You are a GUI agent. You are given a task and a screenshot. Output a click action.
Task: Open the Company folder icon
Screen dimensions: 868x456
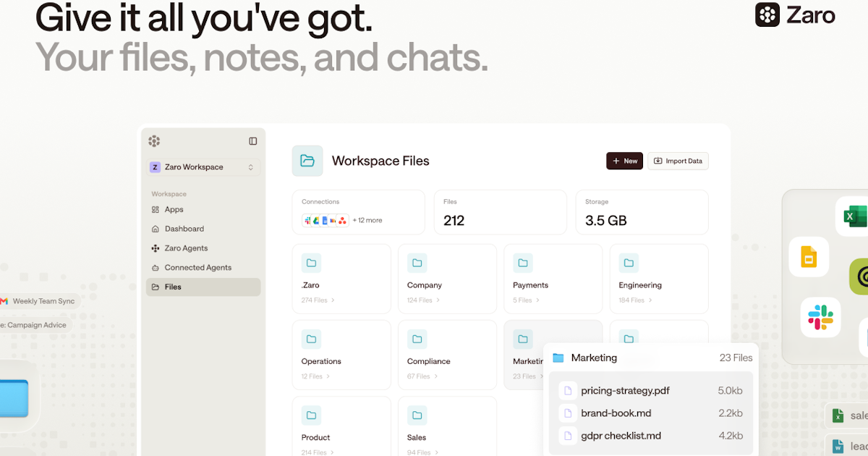[x=417, y=263]
